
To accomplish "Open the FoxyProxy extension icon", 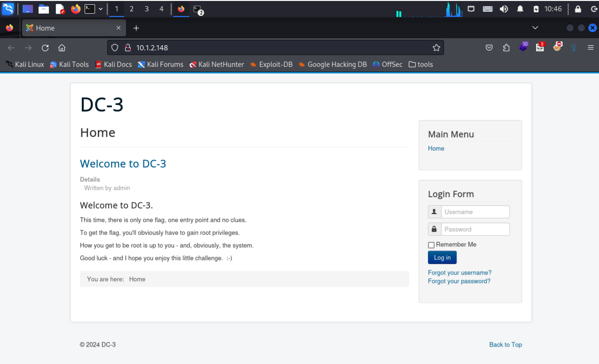I will (557, 47).
